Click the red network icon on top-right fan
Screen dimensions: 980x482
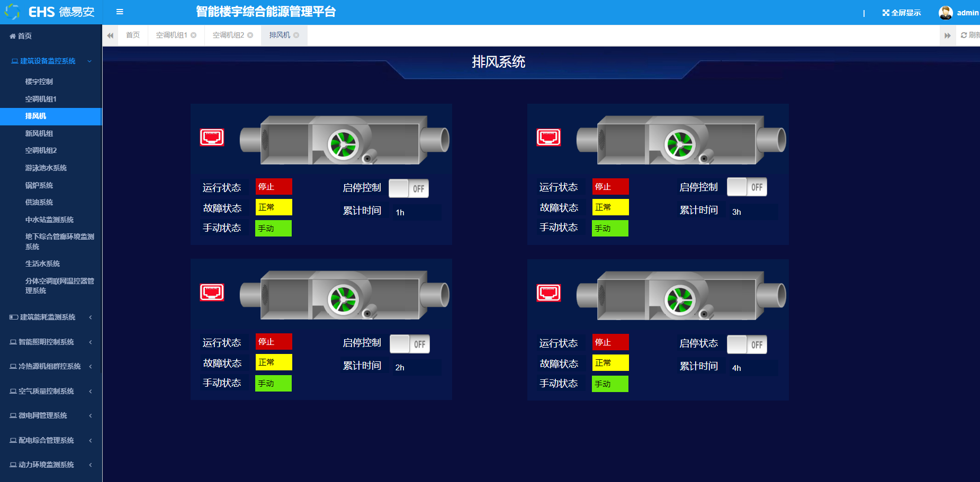(549, 137)
